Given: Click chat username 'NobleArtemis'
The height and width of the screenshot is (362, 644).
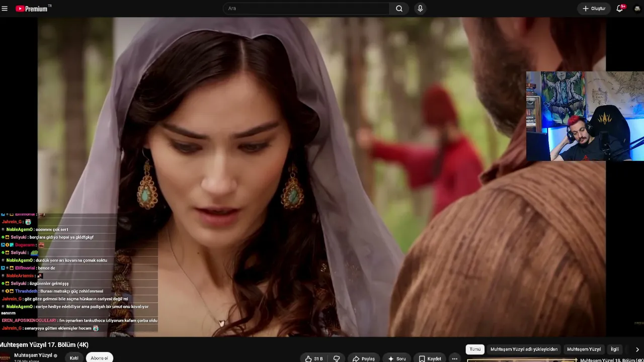Looking at the screenshot, I should coord(20,276).
